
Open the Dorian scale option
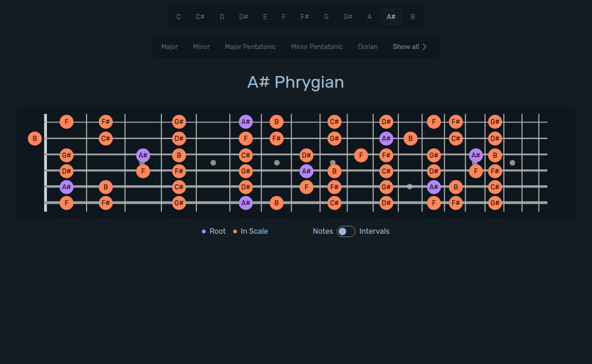coord(368,46)
